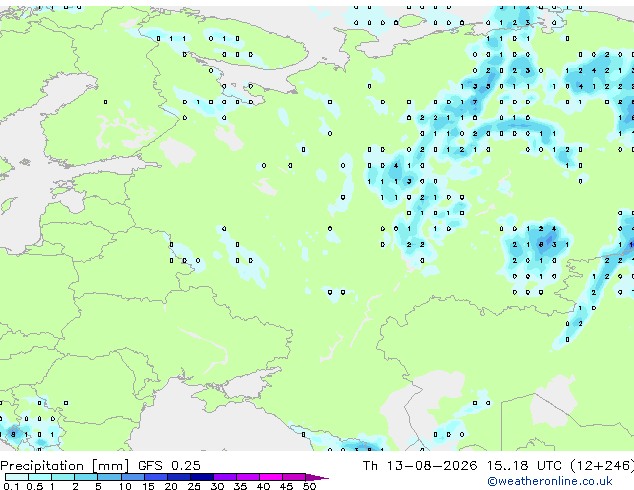This screenshot has height=490, width=634.
Task: Click the 45–50 mm legend color swatch
Action: point(294,477)
